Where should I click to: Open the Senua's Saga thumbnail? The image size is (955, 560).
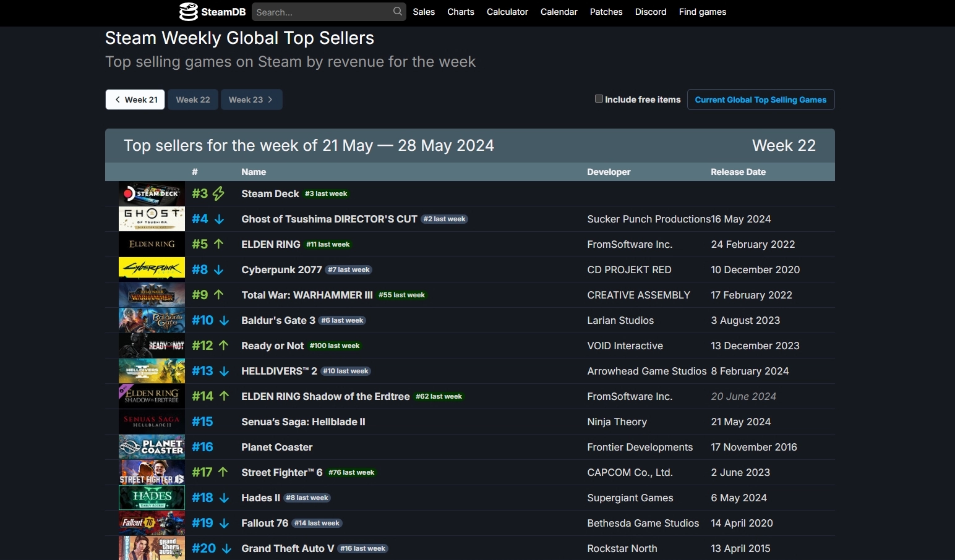click(152, 422)
